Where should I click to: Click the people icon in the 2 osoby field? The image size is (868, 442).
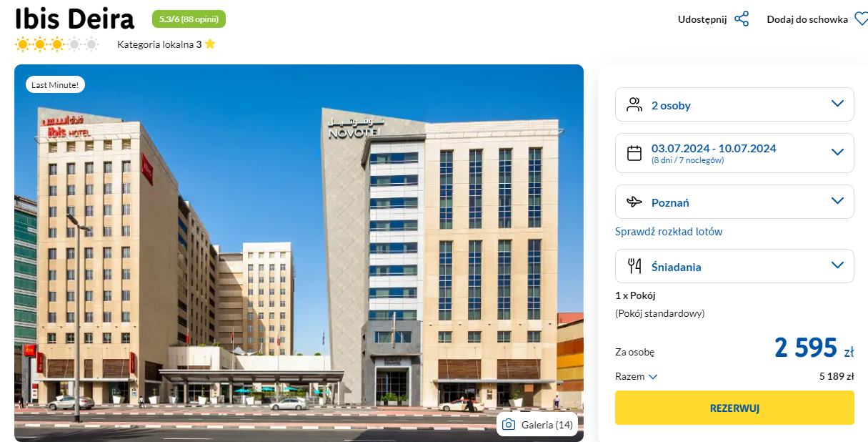[634, 105]
